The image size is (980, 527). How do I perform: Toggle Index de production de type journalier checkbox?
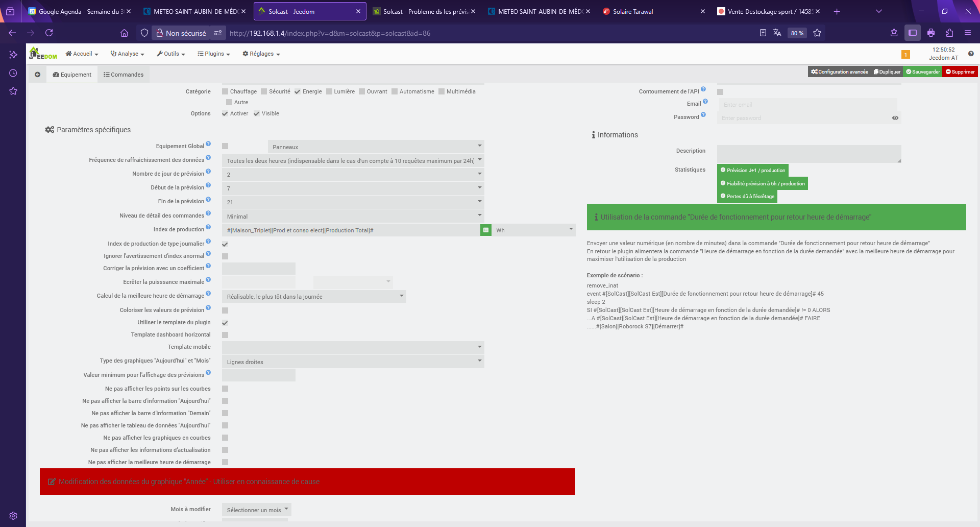[225, 244]
